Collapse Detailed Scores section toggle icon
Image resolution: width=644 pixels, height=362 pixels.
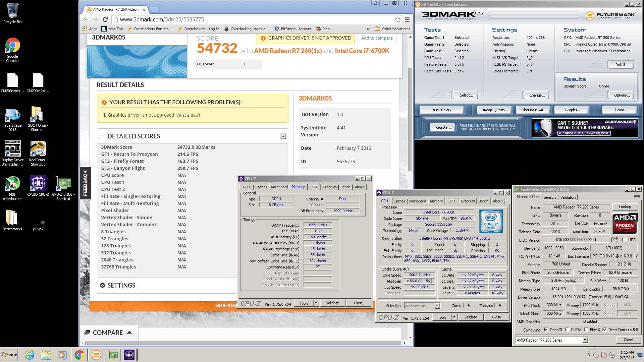283,136
